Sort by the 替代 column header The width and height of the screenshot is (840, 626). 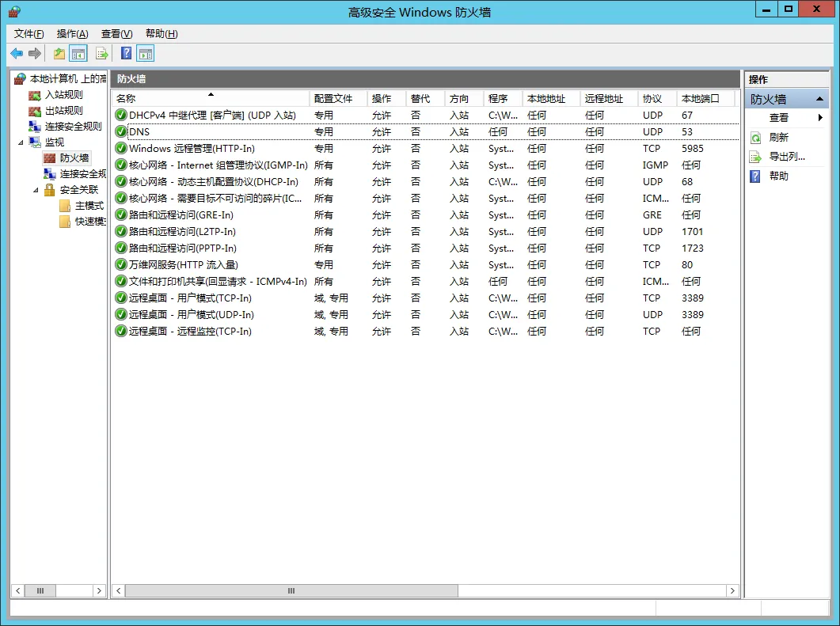425,99
